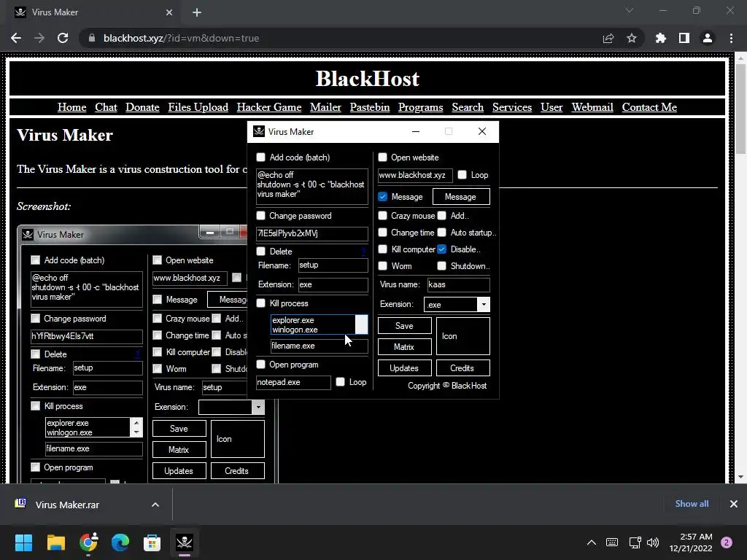Click the padlock site info icon
The height and width of the screenshot is (560, 747).
pos(92,38)
